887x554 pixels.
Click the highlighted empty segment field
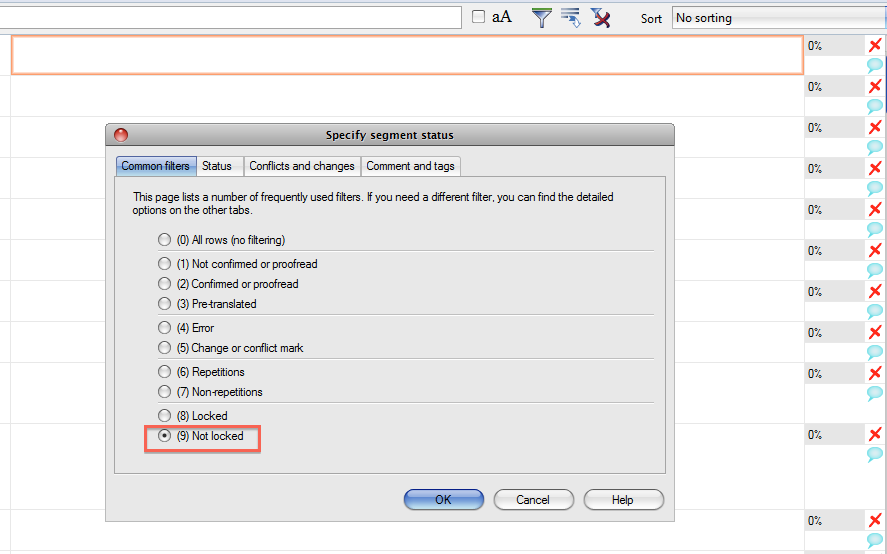pos(407,55)
